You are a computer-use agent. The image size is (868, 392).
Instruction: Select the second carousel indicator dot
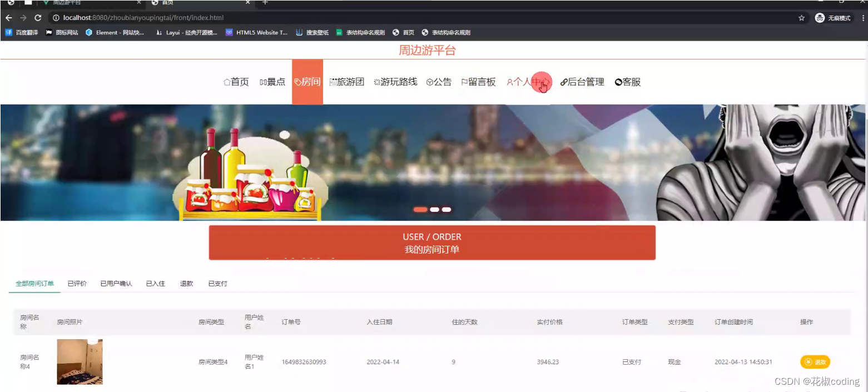click(434, 210)
